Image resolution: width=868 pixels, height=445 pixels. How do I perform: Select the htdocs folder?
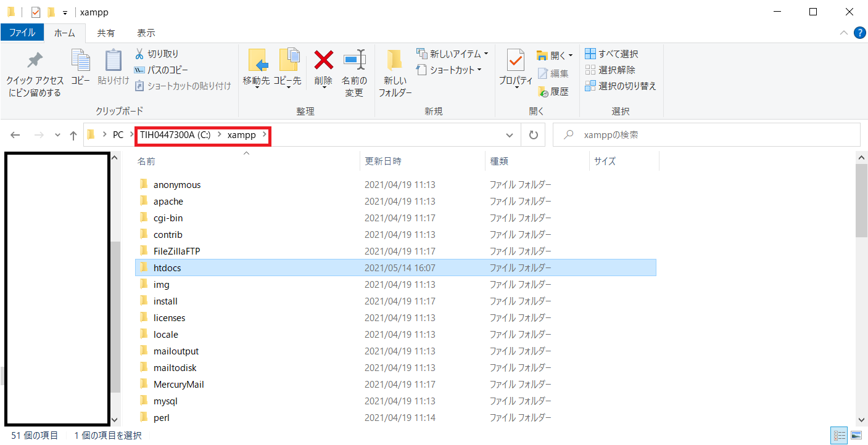[395, 267]
